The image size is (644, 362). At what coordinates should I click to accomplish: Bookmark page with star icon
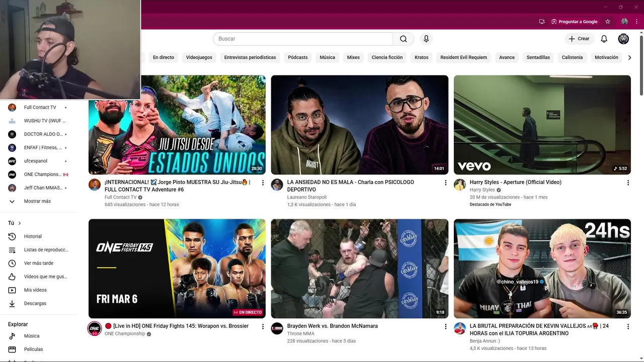pos(608,22)
